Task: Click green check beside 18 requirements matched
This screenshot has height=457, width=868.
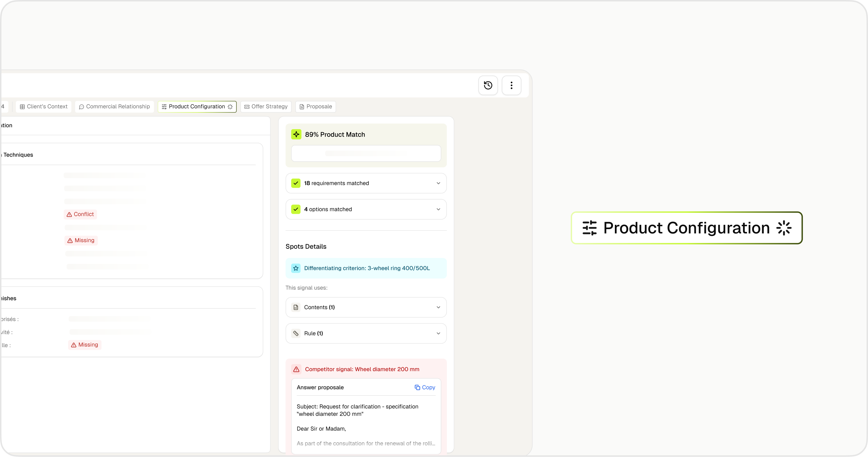Action: (x=296, y=183)
